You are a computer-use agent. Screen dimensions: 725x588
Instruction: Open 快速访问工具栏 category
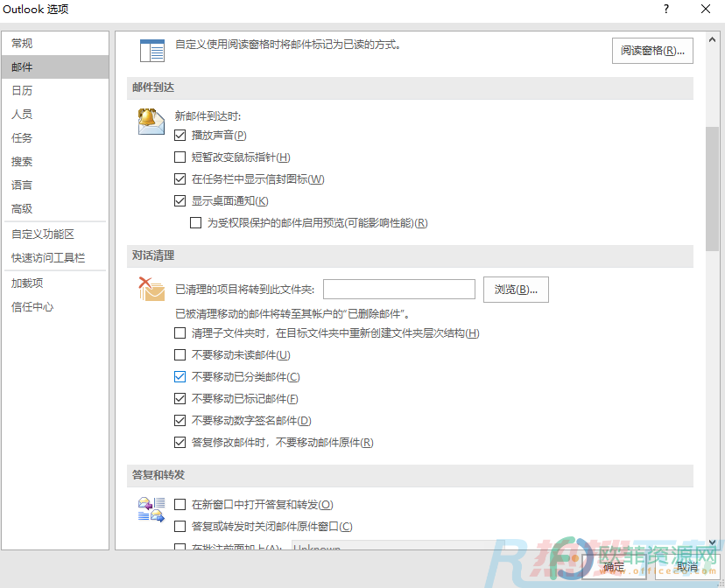click(55, 258)
